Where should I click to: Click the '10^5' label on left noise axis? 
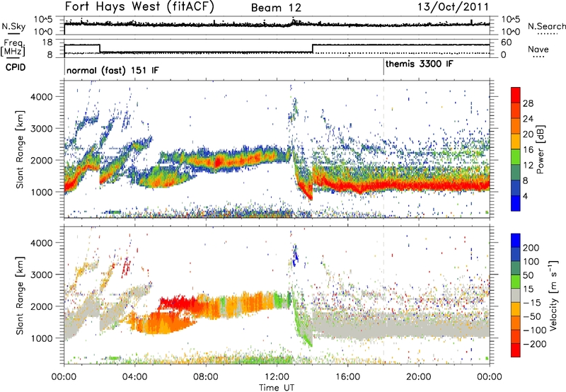point(43,19)
